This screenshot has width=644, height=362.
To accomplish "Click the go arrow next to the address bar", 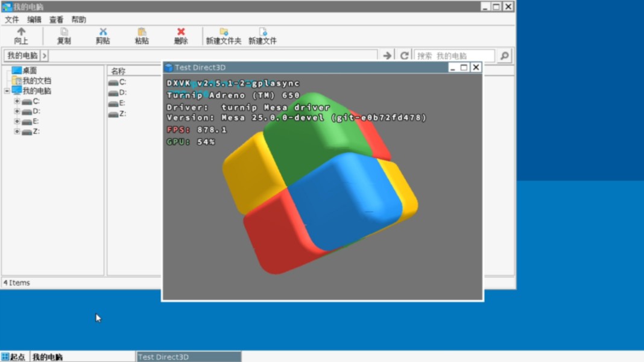I will tap(387, 55).
